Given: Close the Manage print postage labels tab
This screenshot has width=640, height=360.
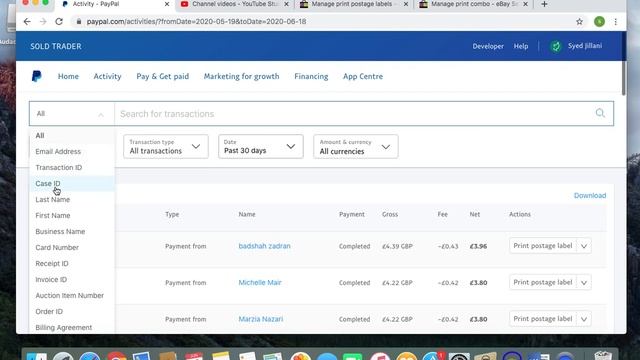Looking at the screenshot, I should pyautogui.click(x=405, y=4).
